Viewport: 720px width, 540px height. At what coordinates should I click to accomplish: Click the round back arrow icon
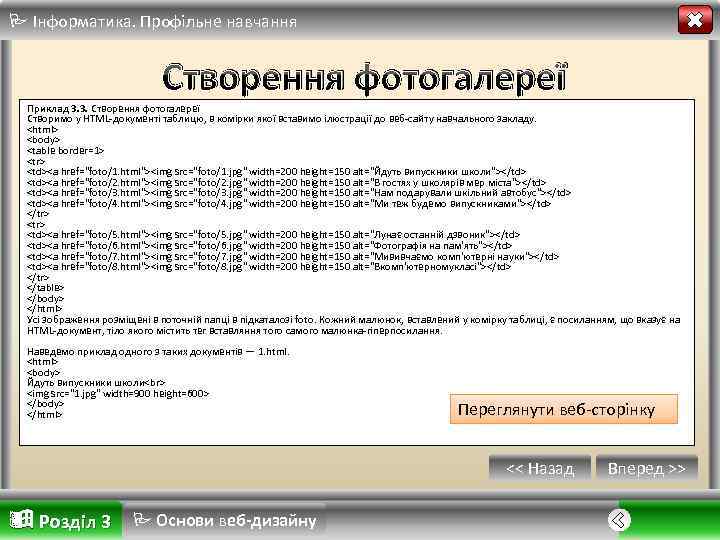point(619,520)
